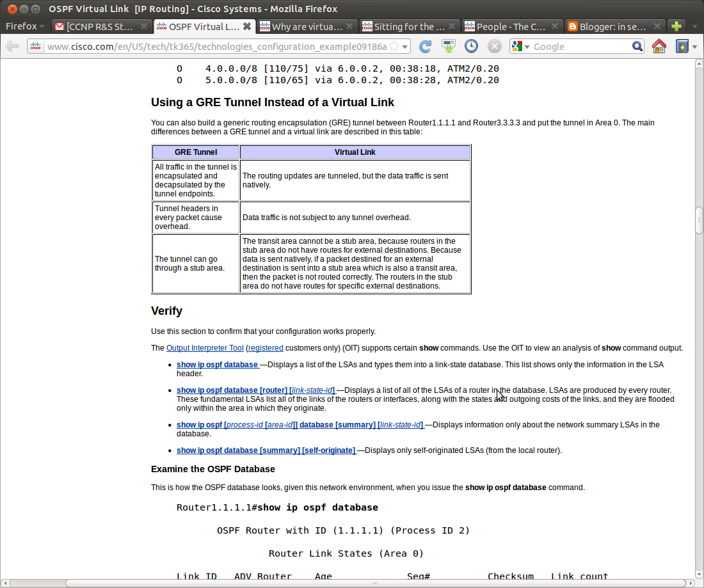Open the history clock icon

(x=471, y=46)
